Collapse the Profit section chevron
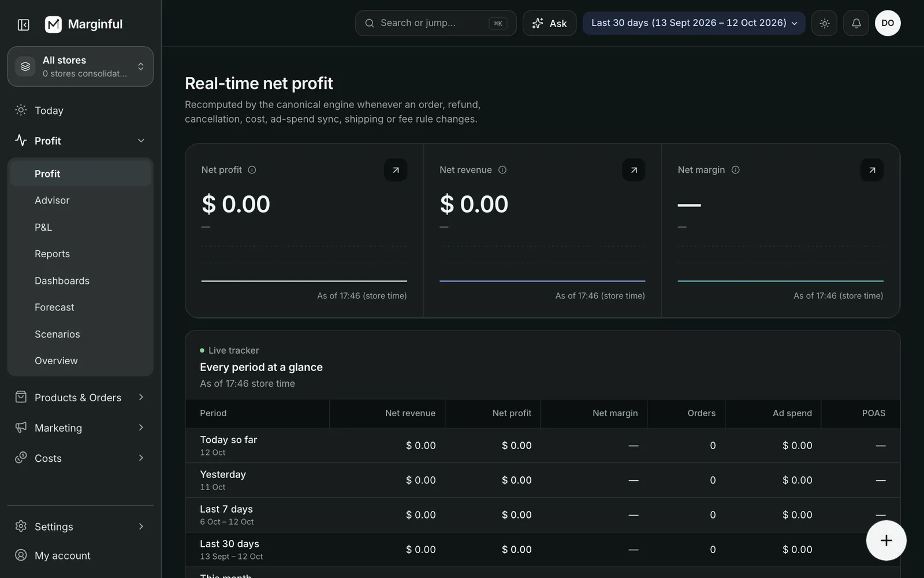The height and width of the screenshot is (578, 924). [x=141, y=140]
